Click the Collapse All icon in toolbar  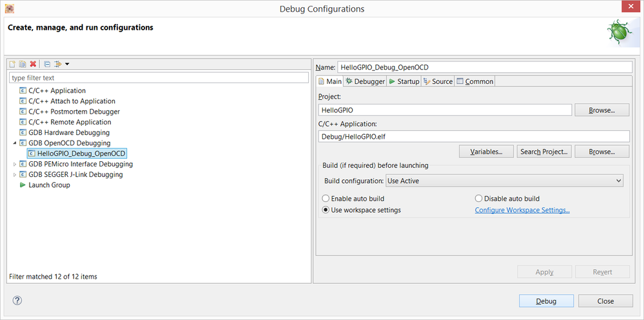coord(47,64)
